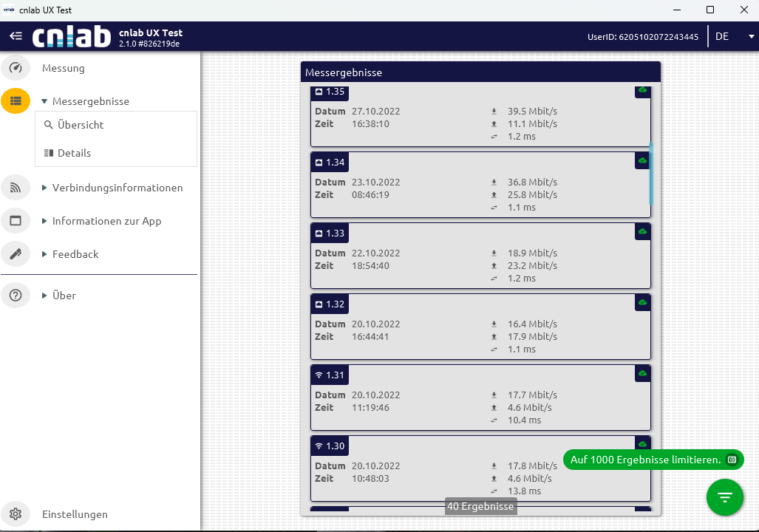The image size is (759, 532).
Task: Open the green filter floating button
Action: 724,497
